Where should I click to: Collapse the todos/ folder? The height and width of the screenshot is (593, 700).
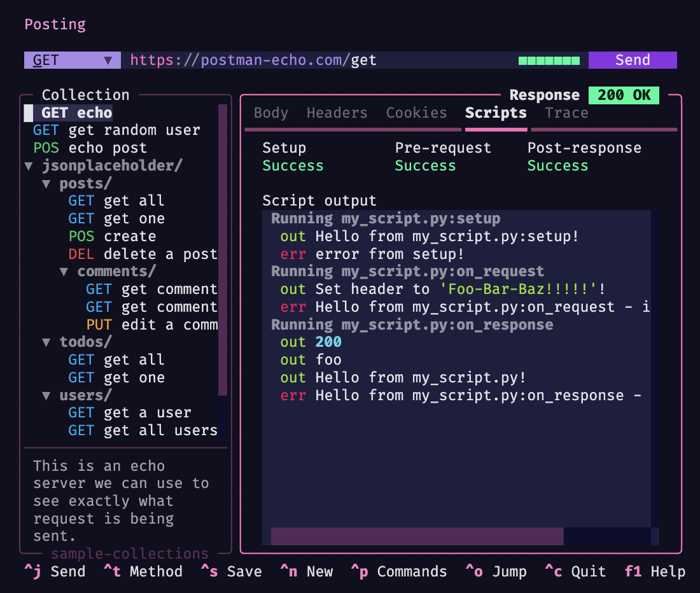(x=45, y=342)
